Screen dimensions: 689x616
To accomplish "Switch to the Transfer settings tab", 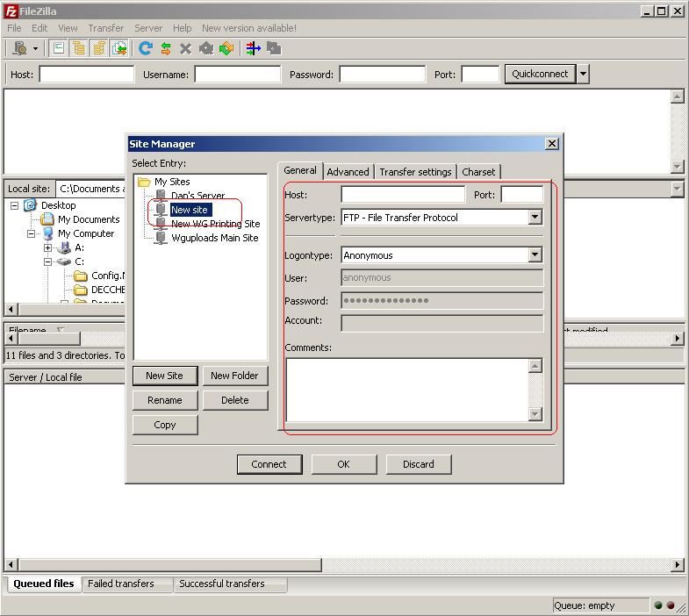I will [415, 172].
